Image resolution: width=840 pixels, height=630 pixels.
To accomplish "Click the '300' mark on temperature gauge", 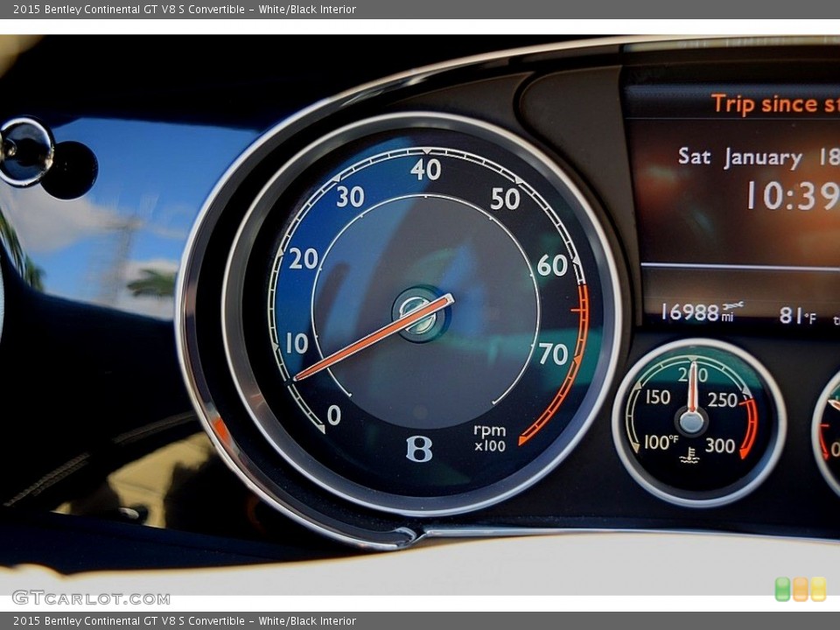I will click(x=719, y=445).
